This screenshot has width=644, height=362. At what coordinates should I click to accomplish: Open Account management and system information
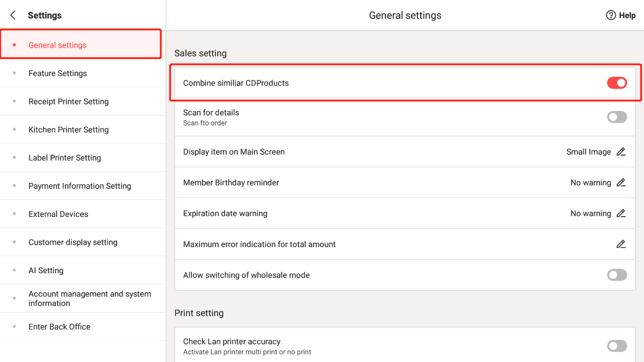click(83, 298)
